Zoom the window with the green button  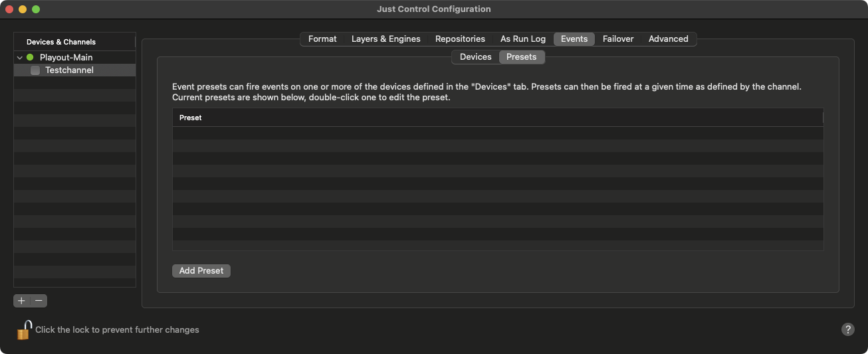pyautogui.click(x=36, y=9)
